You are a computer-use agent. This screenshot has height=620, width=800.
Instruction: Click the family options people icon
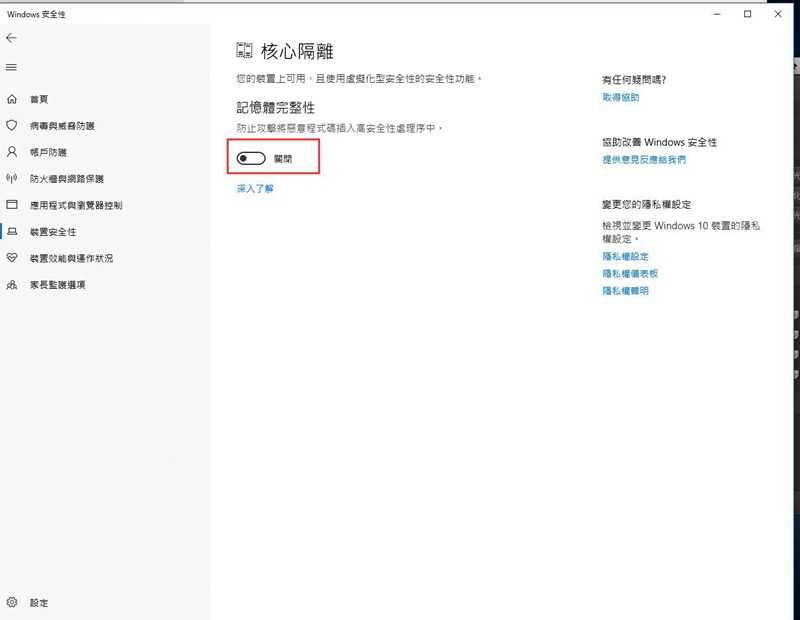click(12, 285)
